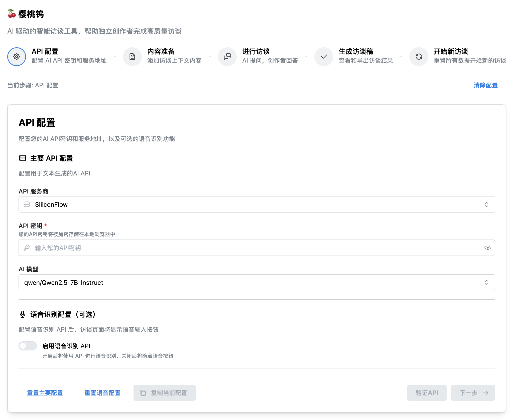
Task: Click the chevron arrows of the AI 模型 selector
Action: point(486,282)
